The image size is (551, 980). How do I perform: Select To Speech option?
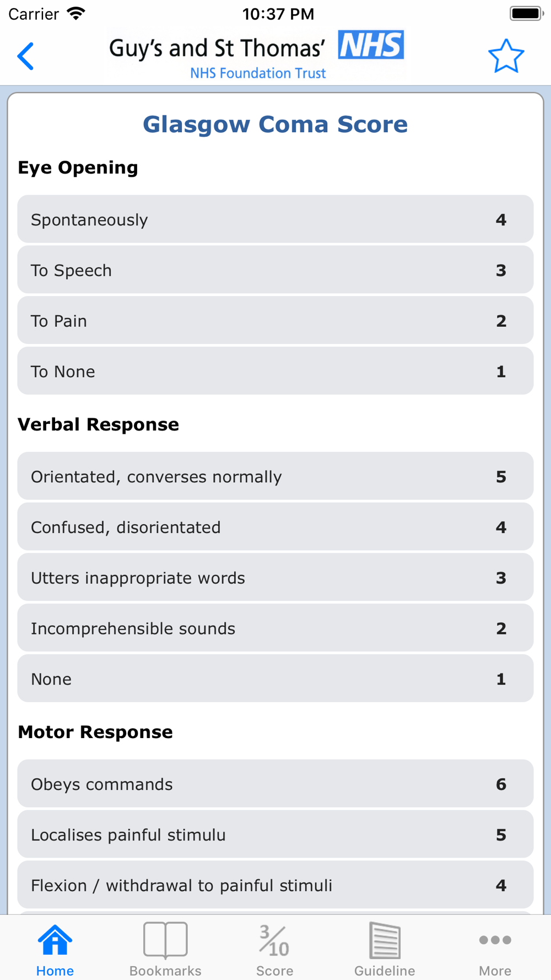275,270
